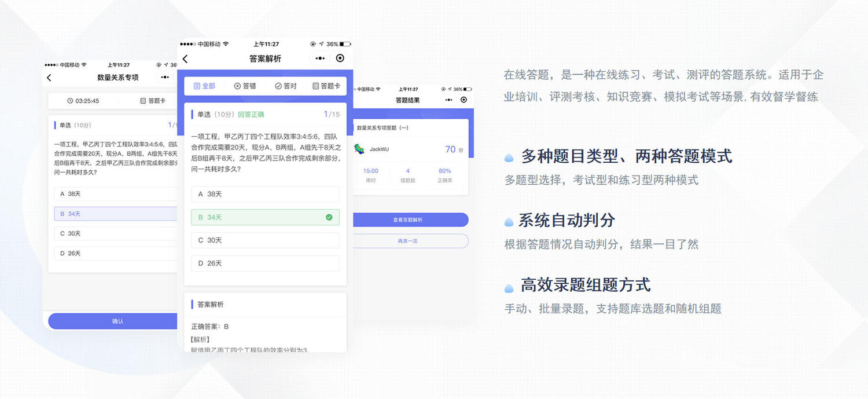Click the list icon of the 全部 tab

(197, 86)
